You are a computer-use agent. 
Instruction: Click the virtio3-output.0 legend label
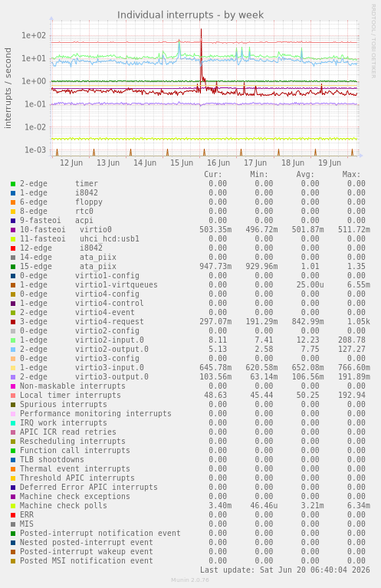click(112, 377)
